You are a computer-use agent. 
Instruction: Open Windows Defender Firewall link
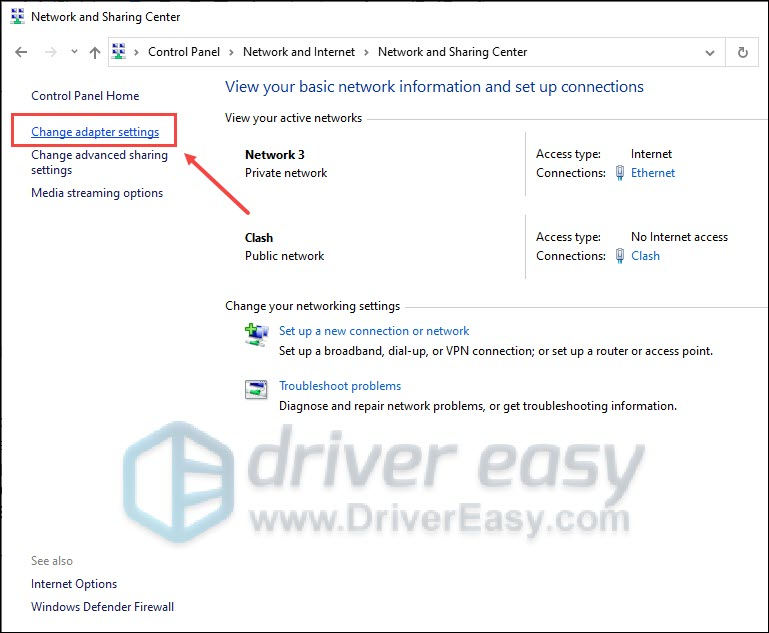102,607
